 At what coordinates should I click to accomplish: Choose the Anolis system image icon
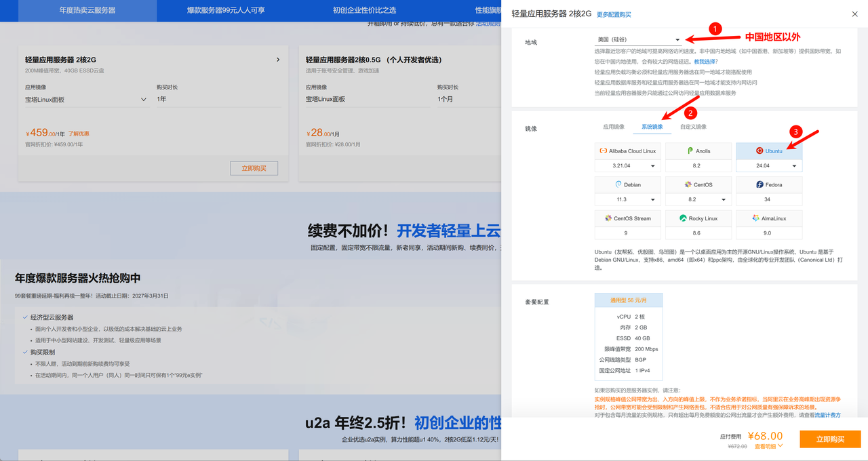pos(690,151)
